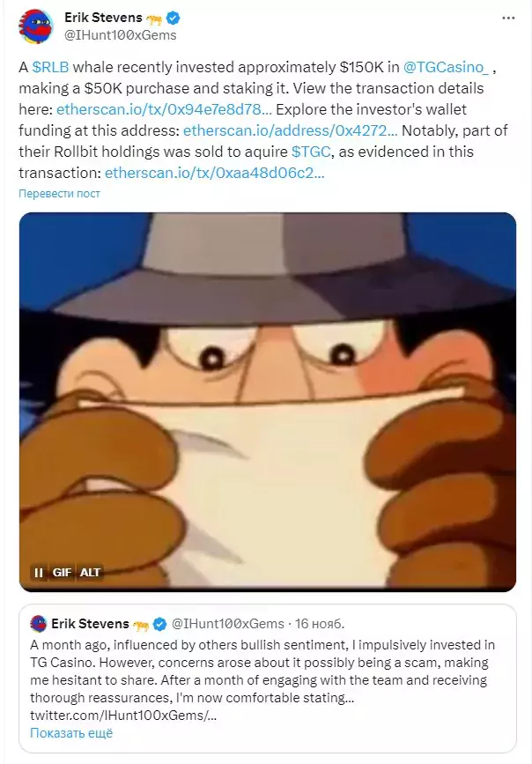Expand quoted tweet with Показать ещё
This screenshot has height=764, width=532.
click(71, 733)
